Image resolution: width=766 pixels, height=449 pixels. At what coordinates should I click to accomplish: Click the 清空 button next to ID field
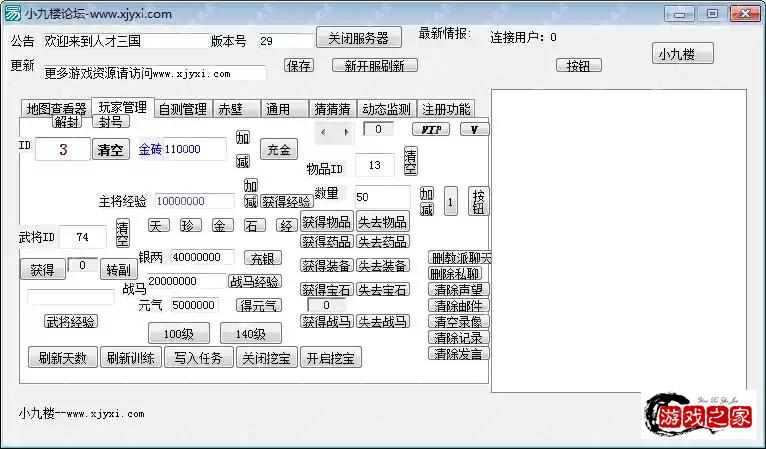coord(110,150)
